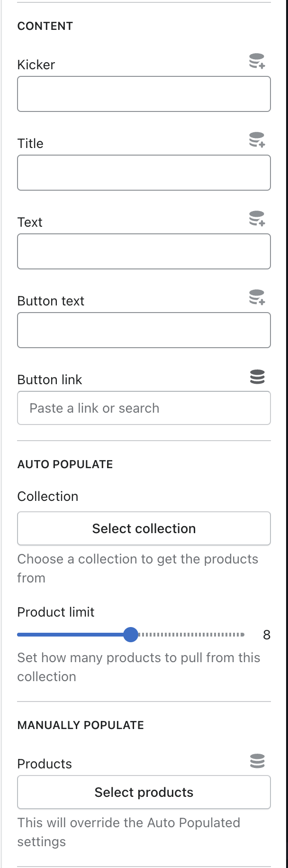Screen dimensions: 288x868
Task: Click the 'Paste a link or search' field
Action: point(144,408)
